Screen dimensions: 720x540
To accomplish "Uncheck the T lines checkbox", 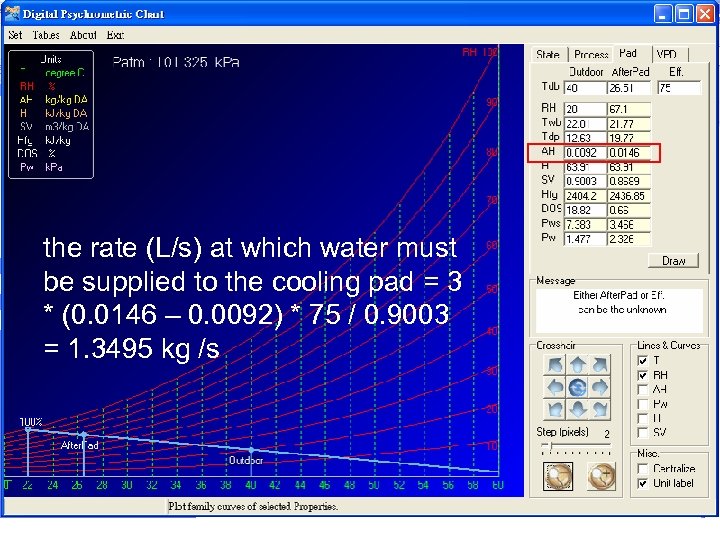I will pyautogui.click(x=643, y=360).
